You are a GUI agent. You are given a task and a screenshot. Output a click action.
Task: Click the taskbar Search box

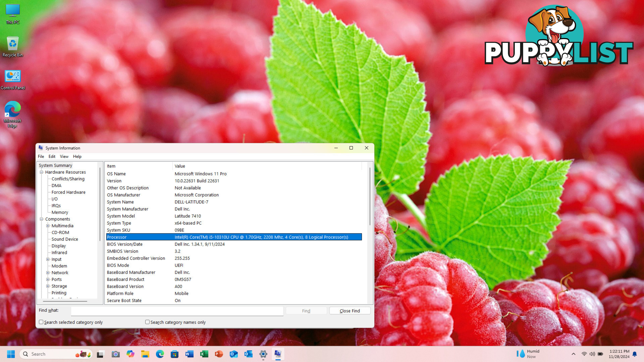pyautogui.click(x=56, y=354)
